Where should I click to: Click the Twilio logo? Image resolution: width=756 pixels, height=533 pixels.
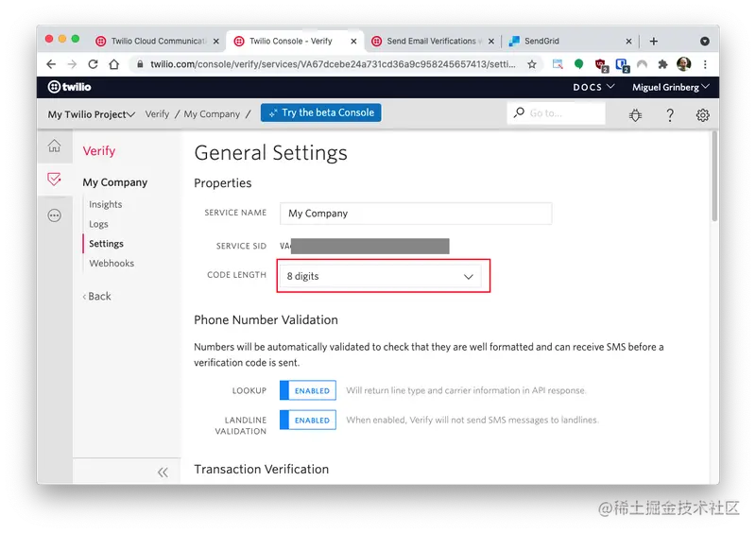pos(69,87)
